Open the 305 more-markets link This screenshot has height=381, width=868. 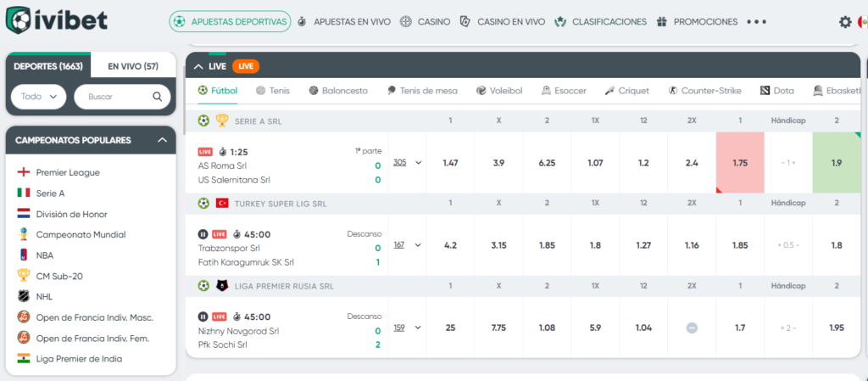pos(400,163)
